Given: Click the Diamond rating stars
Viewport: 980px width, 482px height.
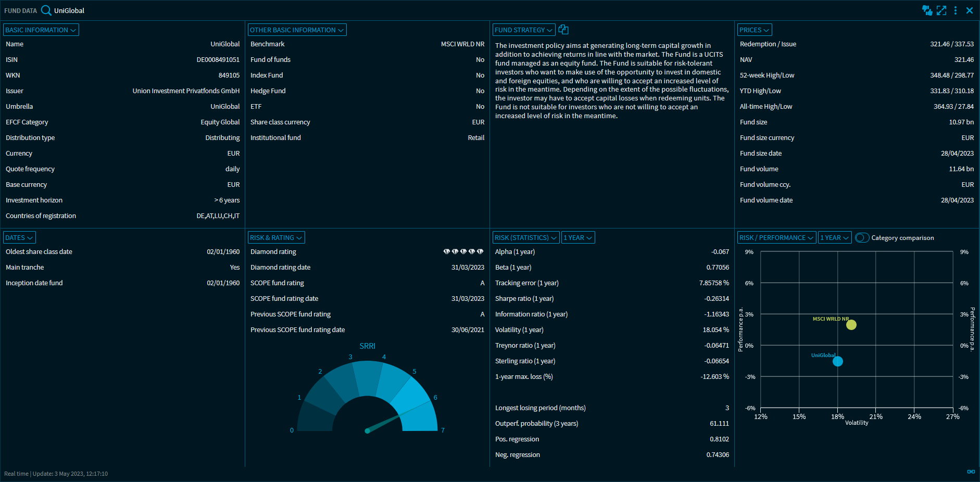Looking at the screenshot, I should pos(463,252).
